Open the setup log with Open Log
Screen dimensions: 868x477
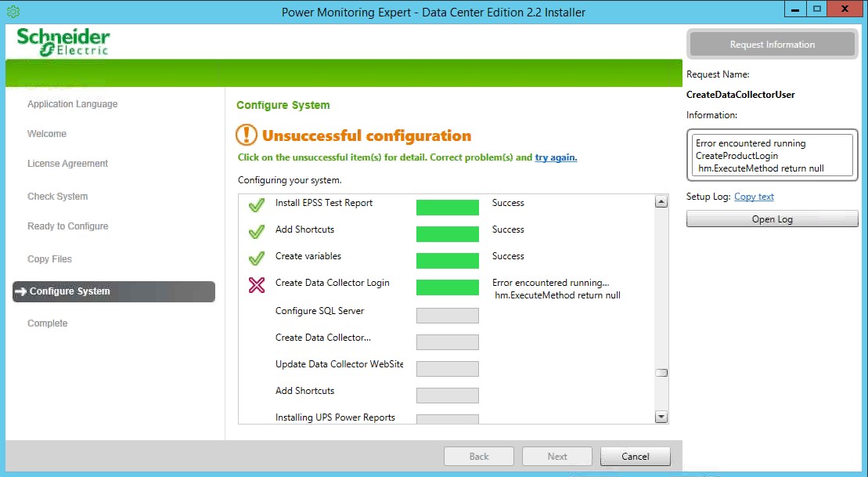(x=773, y=219)
